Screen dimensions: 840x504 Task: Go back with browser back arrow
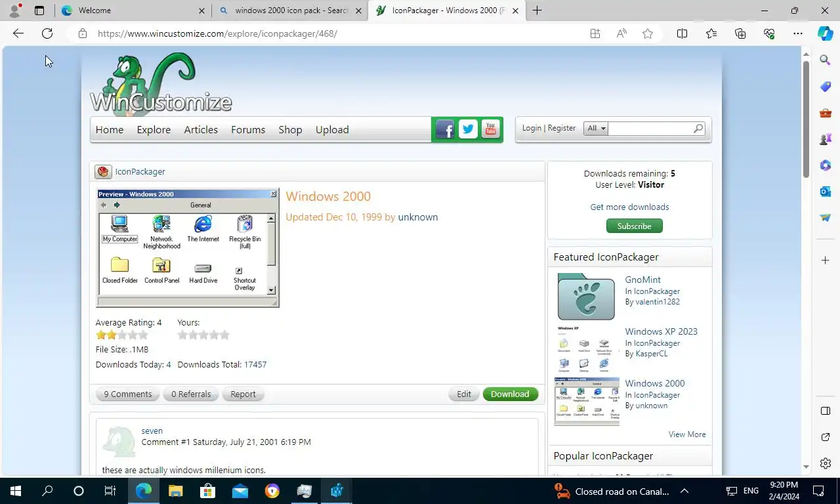18,33
